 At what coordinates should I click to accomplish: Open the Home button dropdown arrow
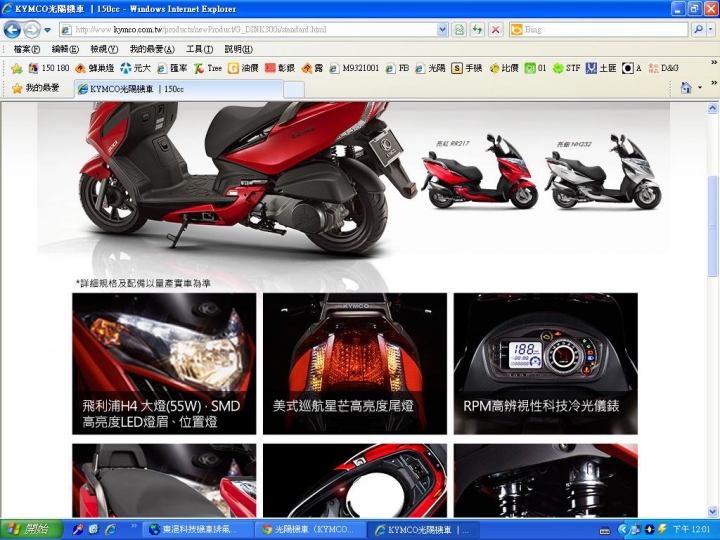pyautogui.click(x=700, y=88)
